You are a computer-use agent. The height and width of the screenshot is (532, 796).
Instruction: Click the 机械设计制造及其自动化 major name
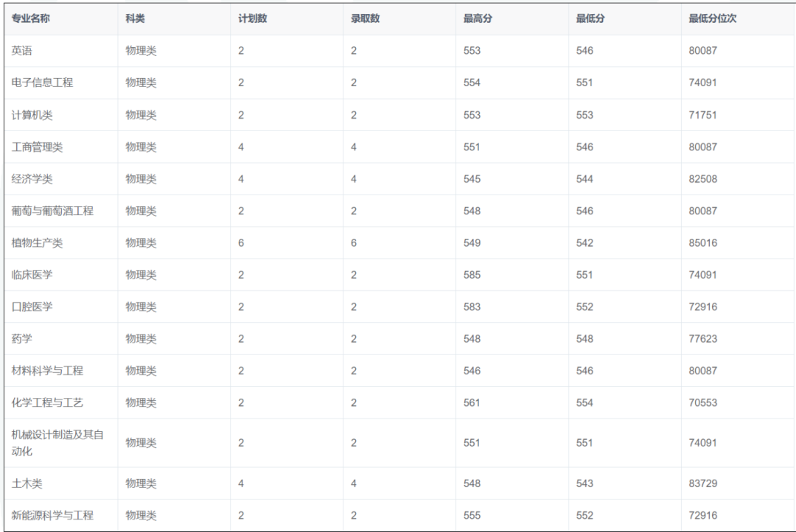tap(57, 443)
